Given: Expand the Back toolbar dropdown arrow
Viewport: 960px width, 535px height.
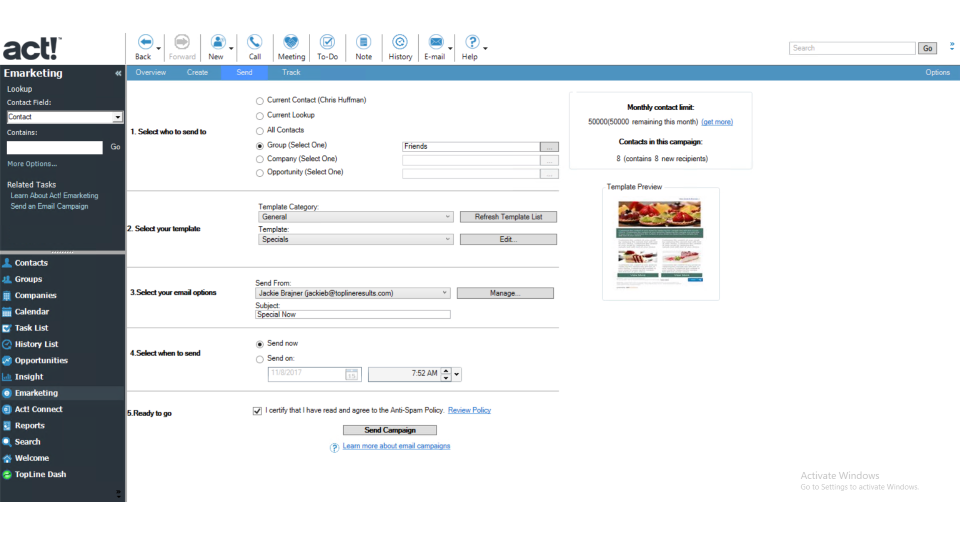Looking at the screenshot, I should point(158,48).
